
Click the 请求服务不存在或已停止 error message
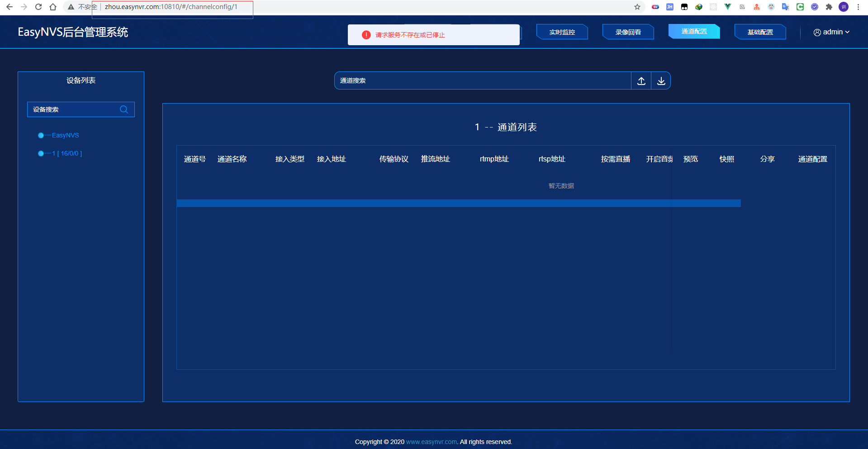[x=410, y=35]
